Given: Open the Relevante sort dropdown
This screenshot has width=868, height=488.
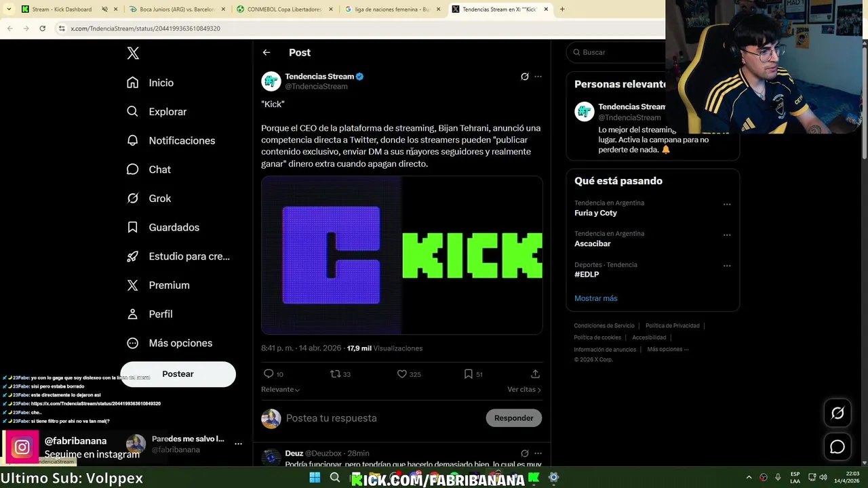Looking at the screenshot, I should pyautogui.click(x=280, y=390).
